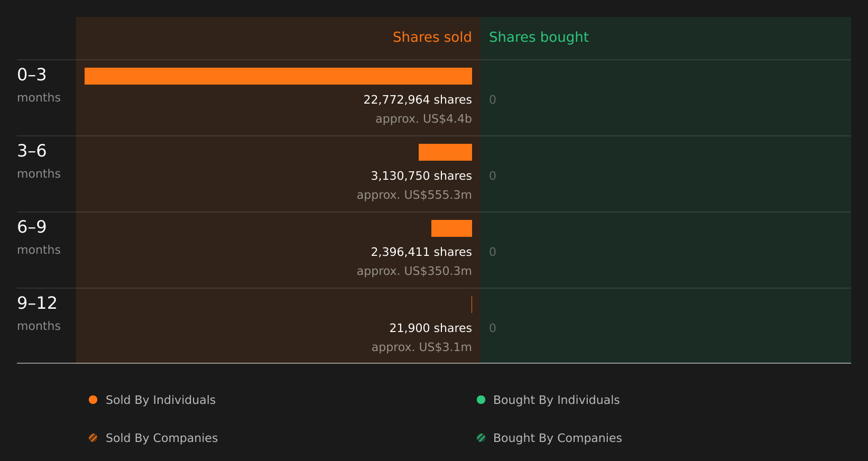The width and height of the screenshot is (868, 461).
Task: Click the approx. US$3.1m text
Action: (421, 347)
